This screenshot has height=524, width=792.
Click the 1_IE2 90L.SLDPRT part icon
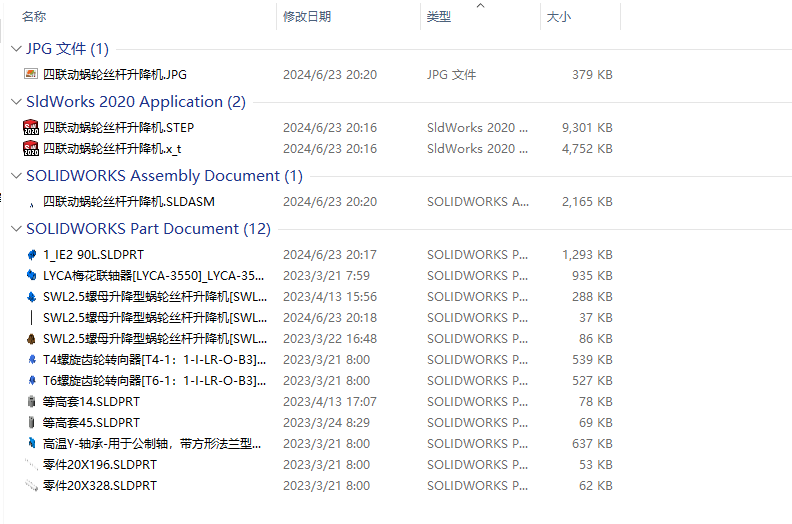pos(31,255)
